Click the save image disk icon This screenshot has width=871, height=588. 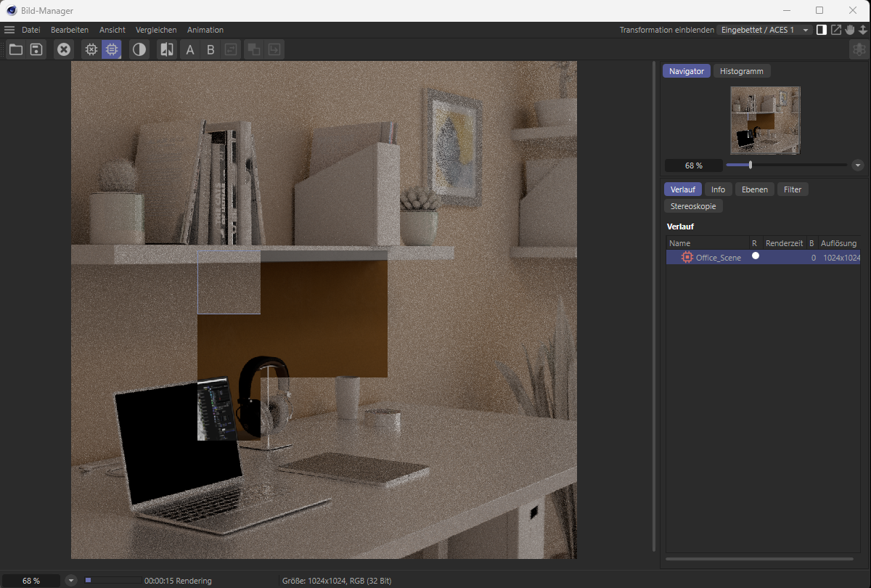pyautogui.click(x=36, y=49)
